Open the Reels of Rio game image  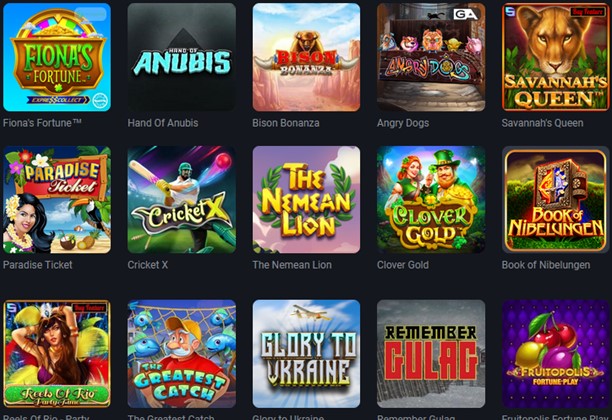(57, 354)
